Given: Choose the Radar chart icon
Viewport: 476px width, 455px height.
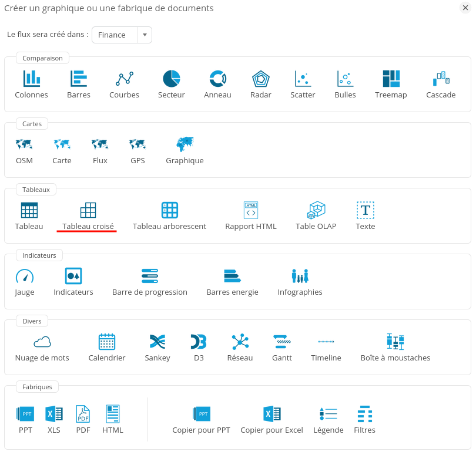Looking at the screenshot, I should click(260, 79).
